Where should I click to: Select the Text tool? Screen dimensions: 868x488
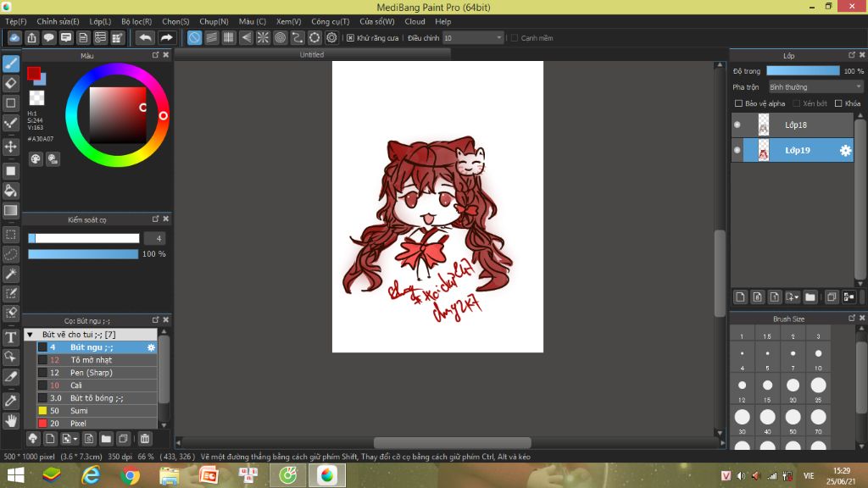click(10, 337)
